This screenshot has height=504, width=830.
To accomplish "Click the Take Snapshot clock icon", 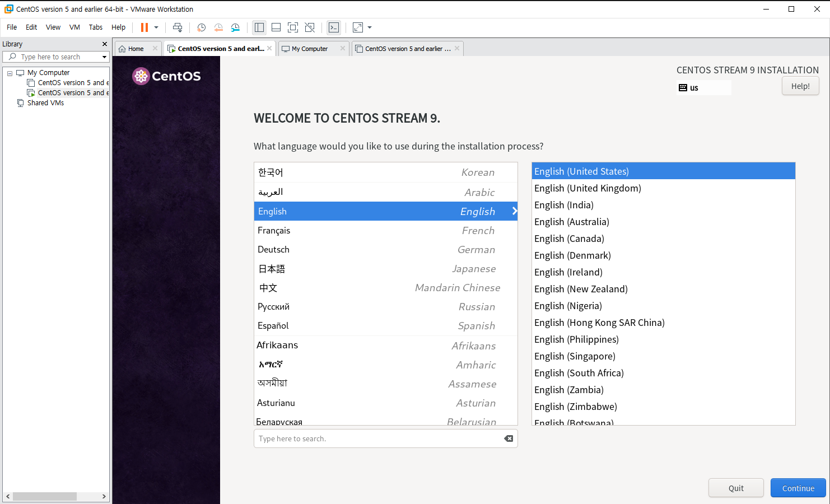I will click(x=202, y=27).
